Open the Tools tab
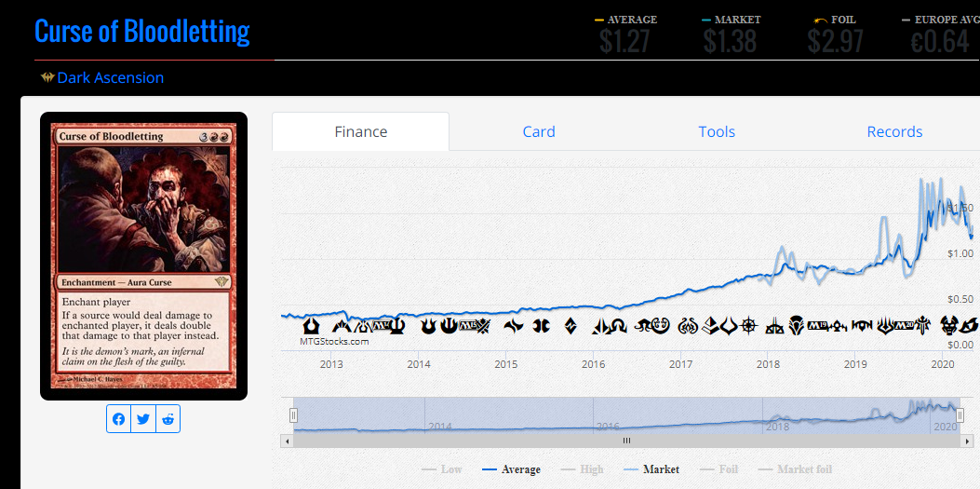Viewport: 980px width, 489px height. click(x=717, y=132)
